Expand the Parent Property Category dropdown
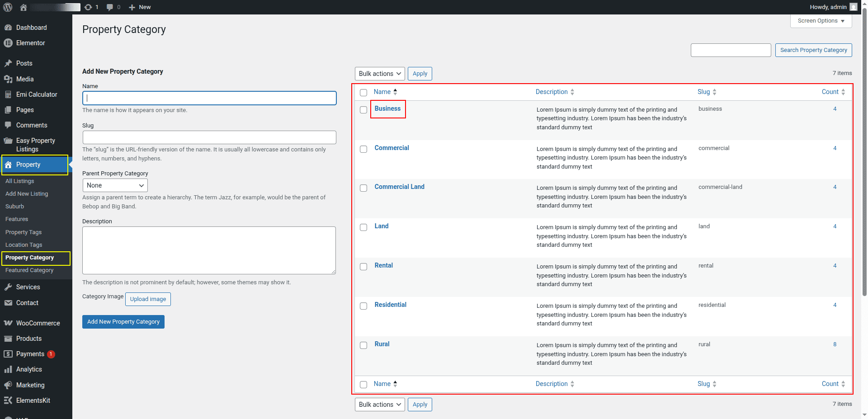 (x=115, y=185)
